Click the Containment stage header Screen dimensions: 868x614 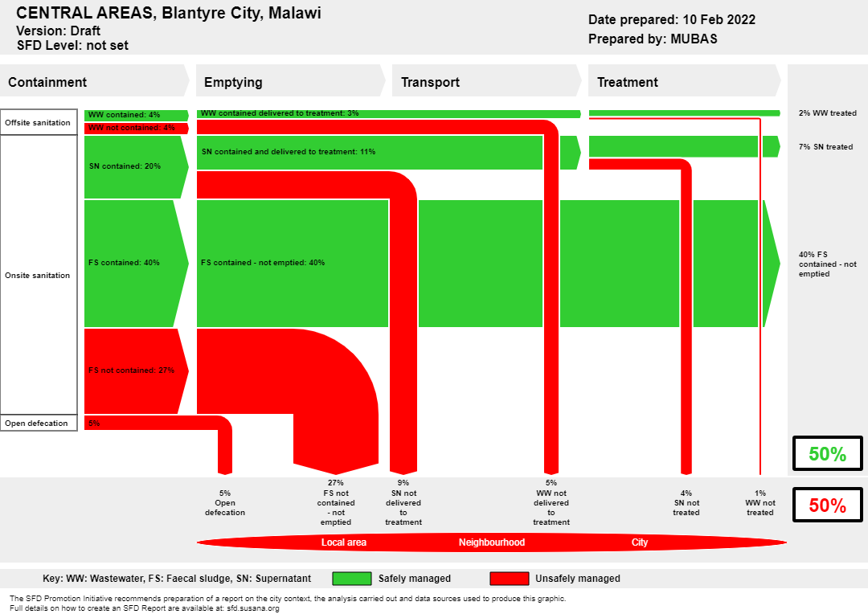tap(94, 82)
